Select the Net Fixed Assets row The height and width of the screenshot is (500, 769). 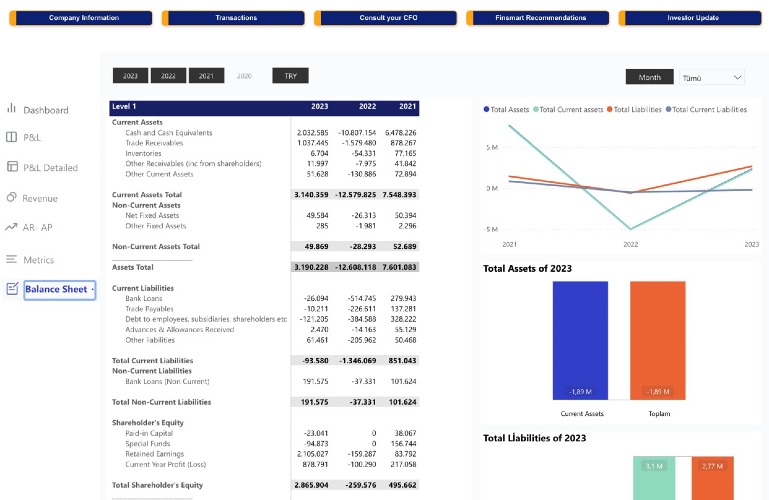(x=264, y=215)
